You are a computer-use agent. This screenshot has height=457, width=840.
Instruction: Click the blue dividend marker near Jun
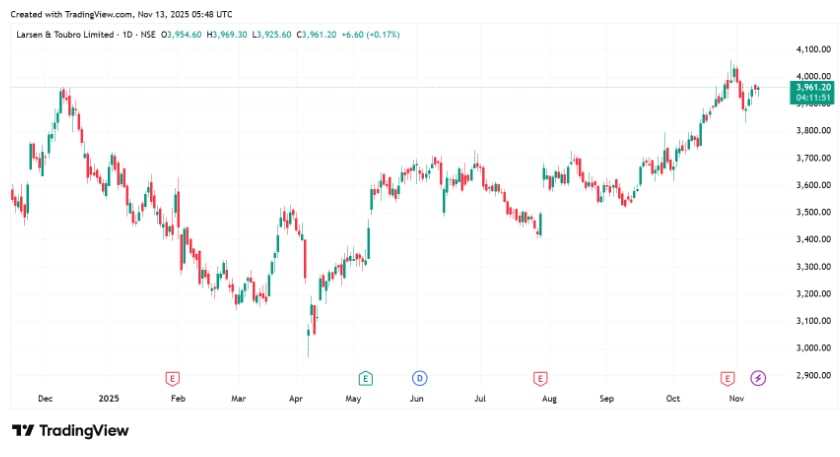[x=419, y=377]
